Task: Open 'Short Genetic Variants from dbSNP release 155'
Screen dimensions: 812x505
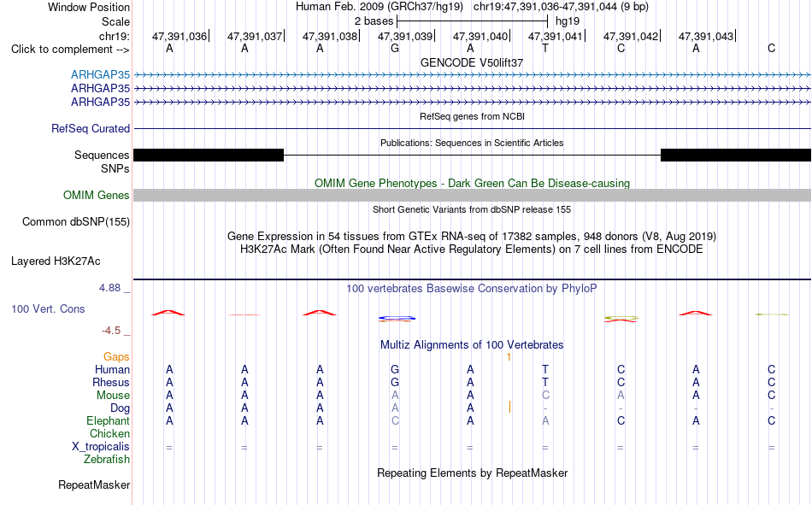Action: (x=472, y=209)
